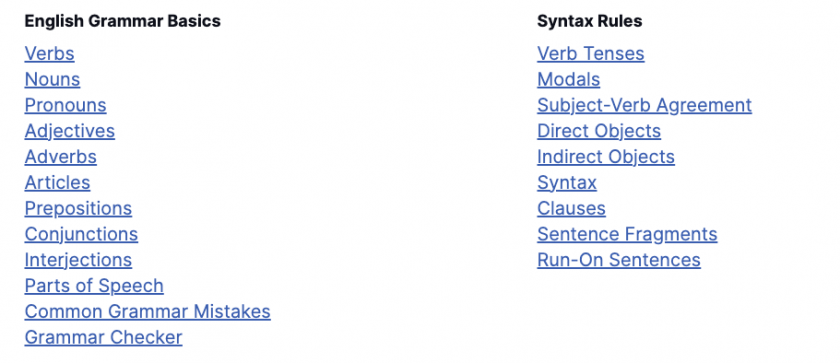Viewport: 840px width, 363px height.
Task: Click the Modals link
Action: (x=568, y=79)
